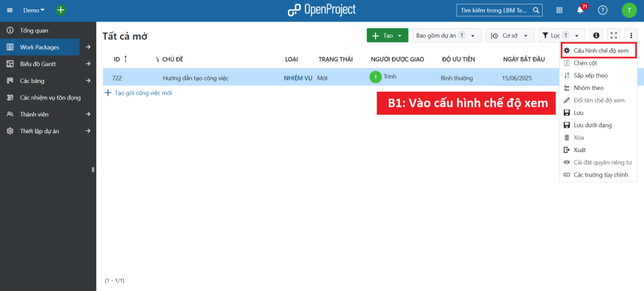Screen dimensions: 644x291
Task: Open the Cơ sở baseline dropdown
Action: point(510,36)
